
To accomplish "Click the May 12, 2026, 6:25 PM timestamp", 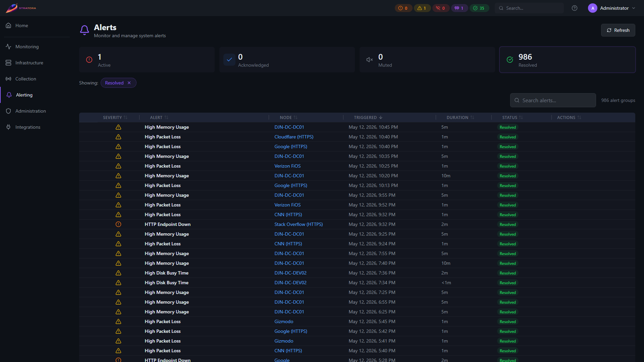I will 372,312.
